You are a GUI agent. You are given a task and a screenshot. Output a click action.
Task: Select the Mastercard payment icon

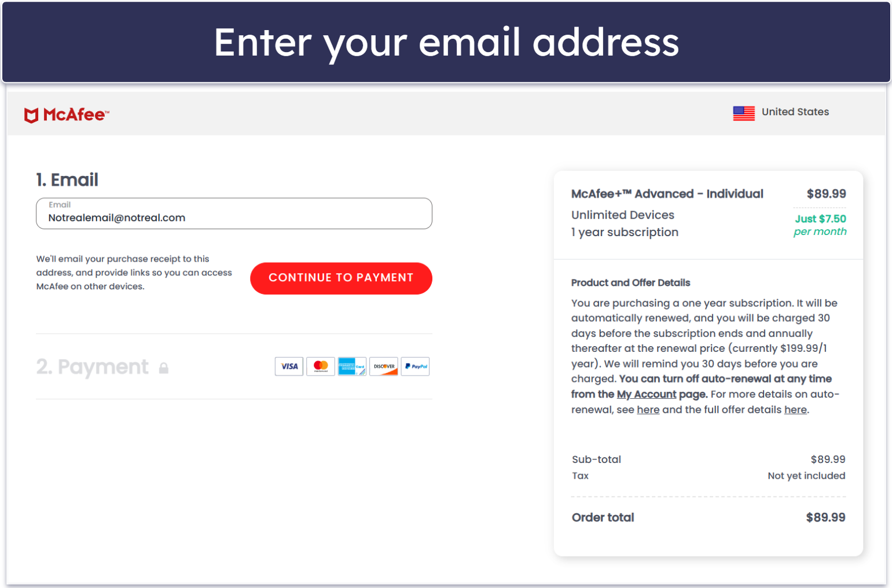321,366
